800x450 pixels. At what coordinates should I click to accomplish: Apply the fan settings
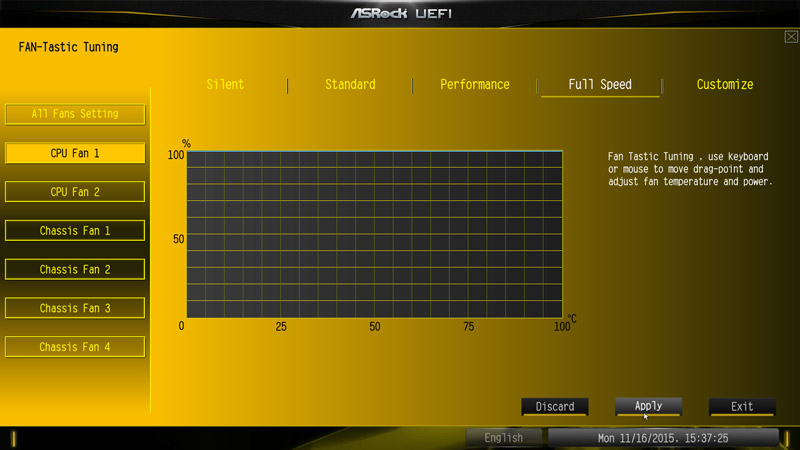[x=648, y=407]
